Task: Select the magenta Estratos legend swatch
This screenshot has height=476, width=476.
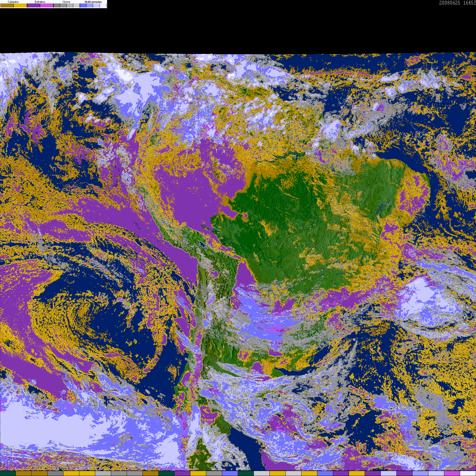Action: pos(47,5)
